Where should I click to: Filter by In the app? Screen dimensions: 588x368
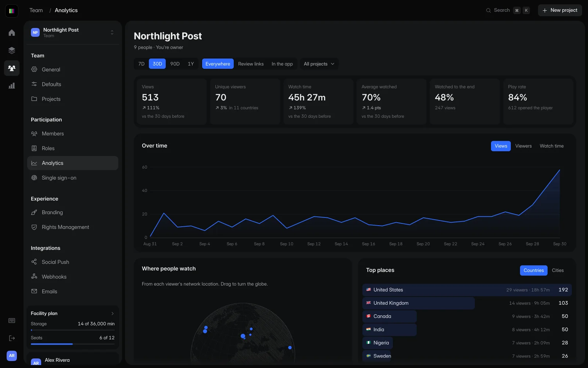tap(282, 64)
